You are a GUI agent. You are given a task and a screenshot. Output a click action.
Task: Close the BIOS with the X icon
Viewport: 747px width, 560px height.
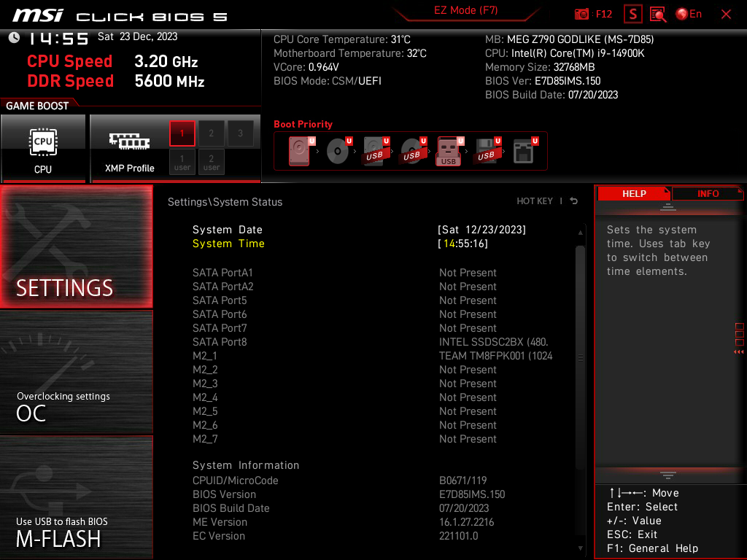coord(726,15)
